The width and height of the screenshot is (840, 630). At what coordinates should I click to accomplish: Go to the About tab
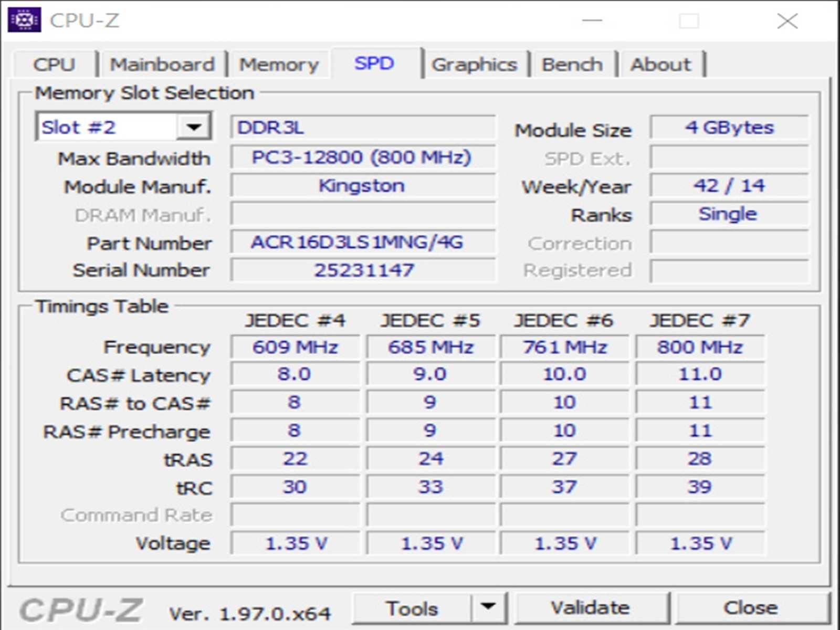[x=661, y=65]
